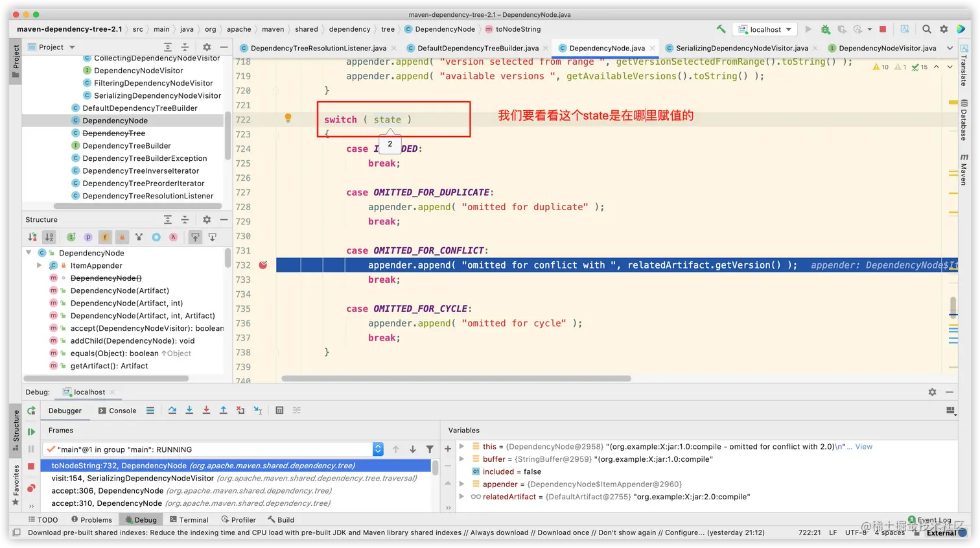Open the Maven side panel
980x548 pixels.
tap(964, 169)
